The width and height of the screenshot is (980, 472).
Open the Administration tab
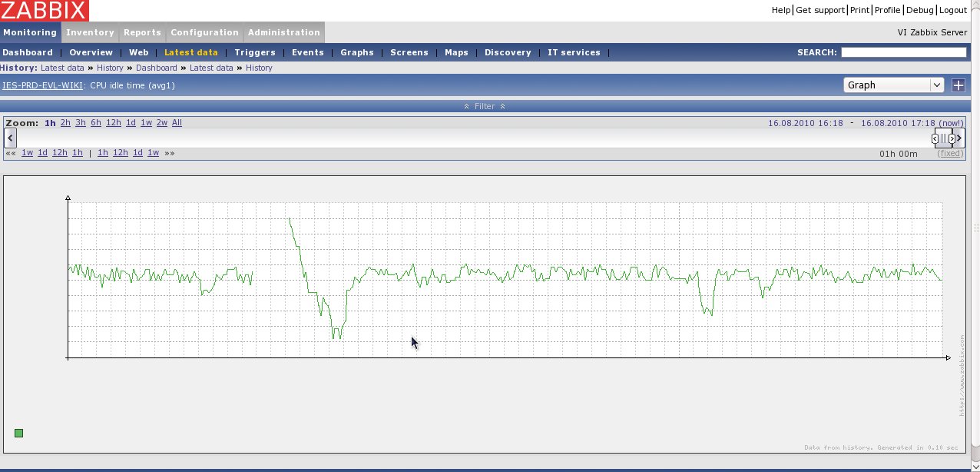[x=283, y=32]
